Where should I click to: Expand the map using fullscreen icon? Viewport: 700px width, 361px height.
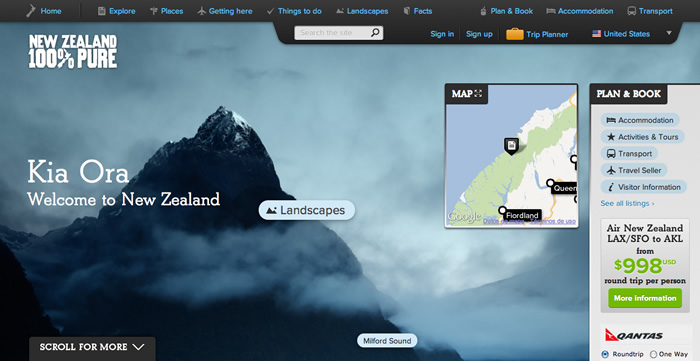click(479, 94)
